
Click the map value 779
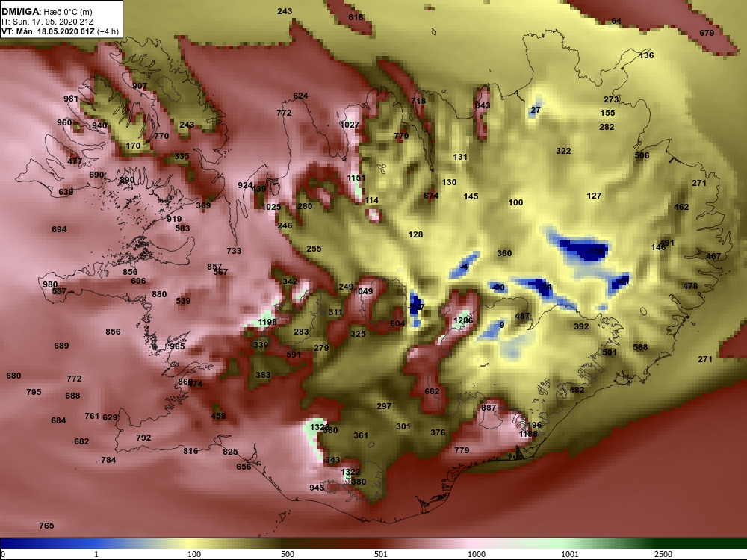click(462, 450)
